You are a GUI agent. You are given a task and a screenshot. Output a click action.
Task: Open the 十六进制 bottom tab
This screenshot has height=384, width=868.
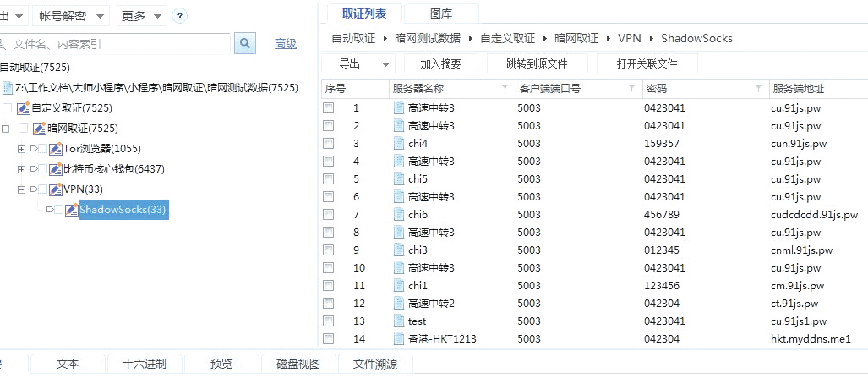coord(144,364)
